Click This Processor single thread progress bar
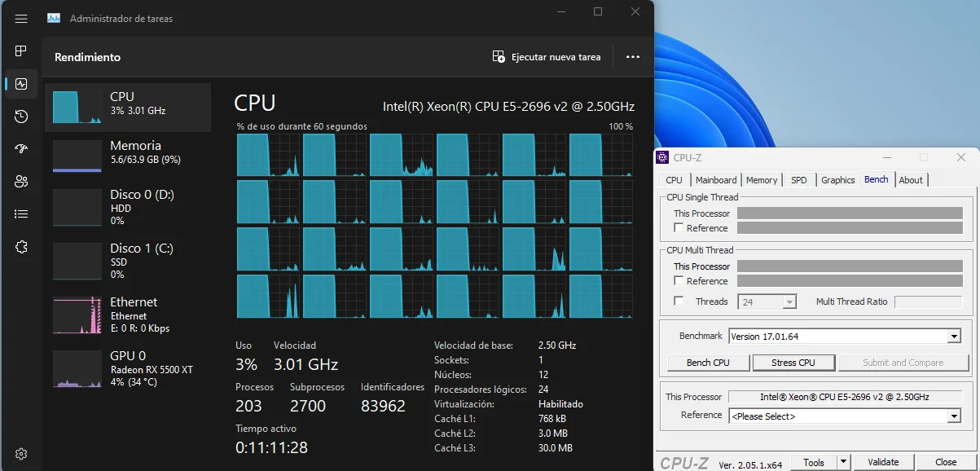Image resolution: width=980 pixels, height=471 pixels. tap(850, 213)
